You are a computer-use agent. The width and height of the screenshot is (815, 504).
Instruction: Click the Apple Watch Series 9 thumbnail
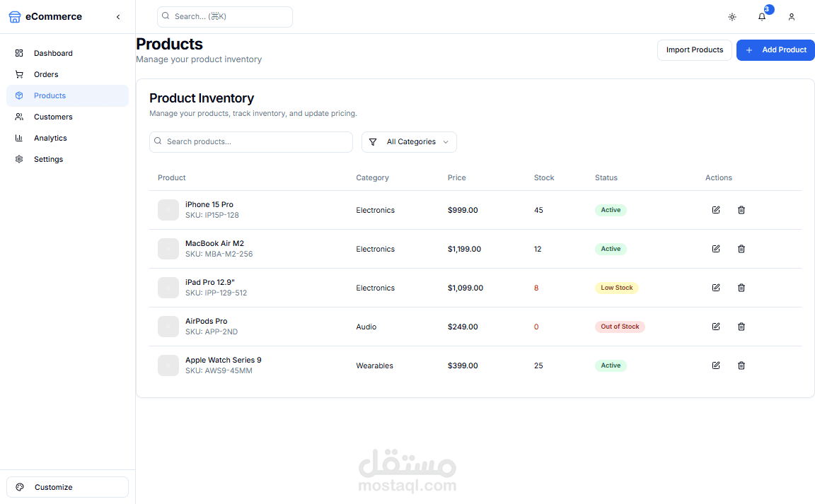tap(168, 365)
